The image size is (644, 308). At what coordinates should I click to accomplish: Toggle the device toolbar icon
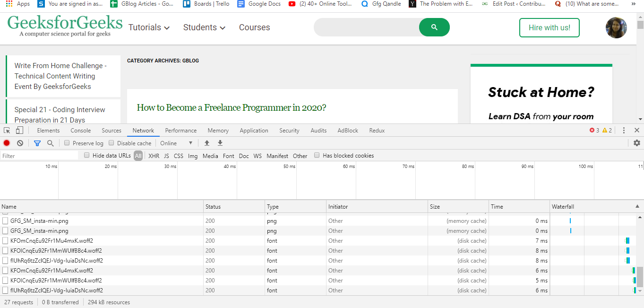[19, 131]
